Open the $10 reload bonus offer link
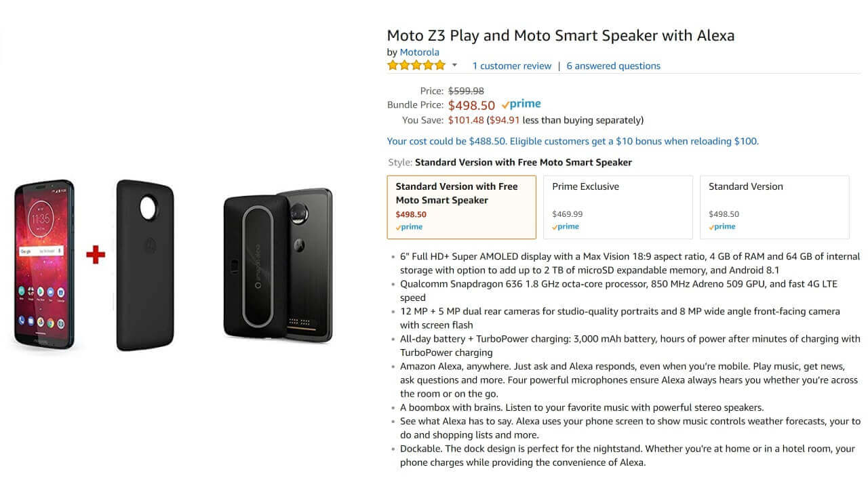The image size is (868, 488). 572,141
